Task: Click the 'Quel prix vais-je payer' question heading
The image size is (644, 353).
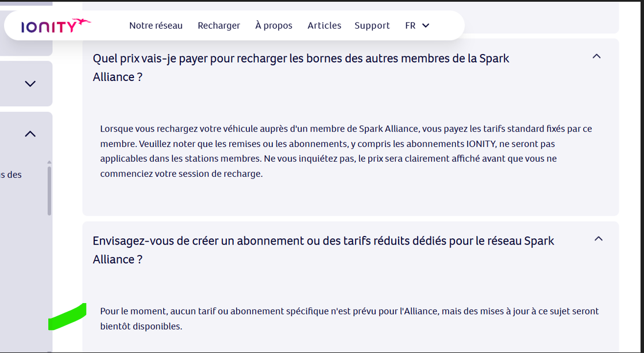Action: pos(301,68)
